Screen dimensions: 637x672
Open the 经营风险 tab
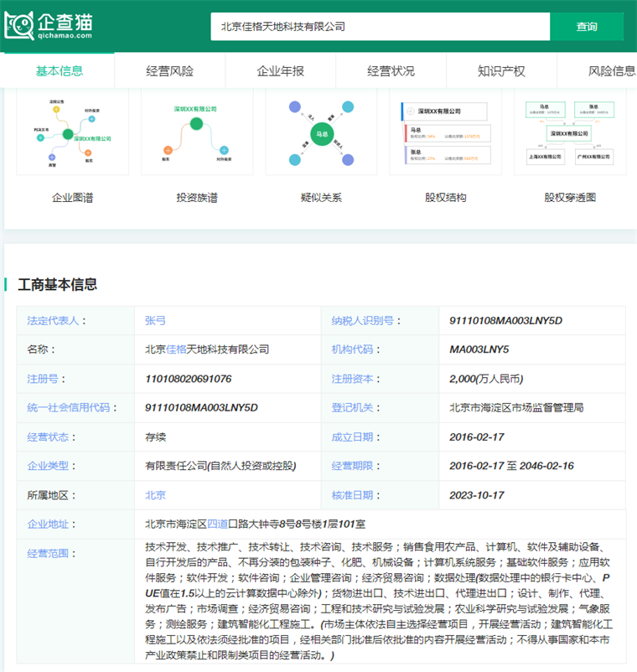pos(170,70)
